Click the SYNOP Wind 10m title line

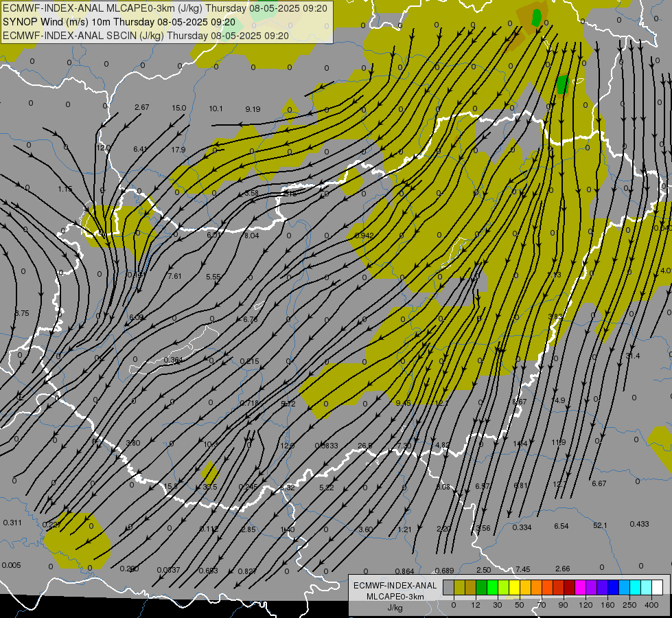119,22
